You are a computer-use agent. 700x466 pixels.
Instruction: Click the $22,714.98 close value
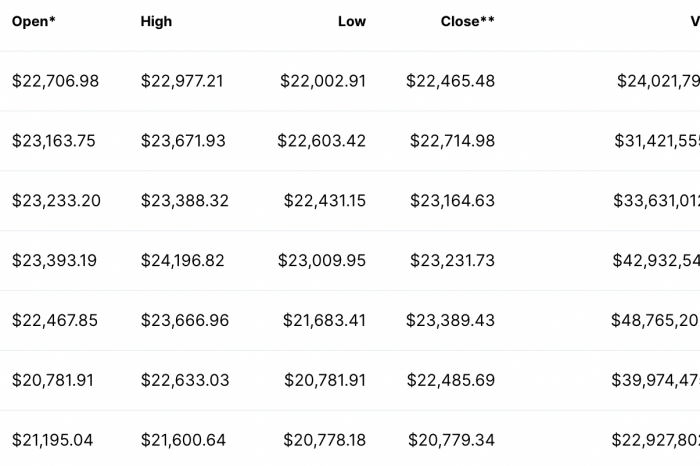pos(452,141)
